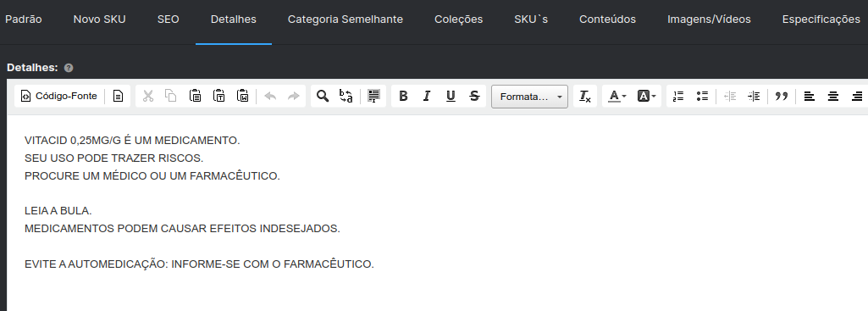Screen dimensions: 868x311
Task: Click the Remove Format icon
Action: pos(585,96)
